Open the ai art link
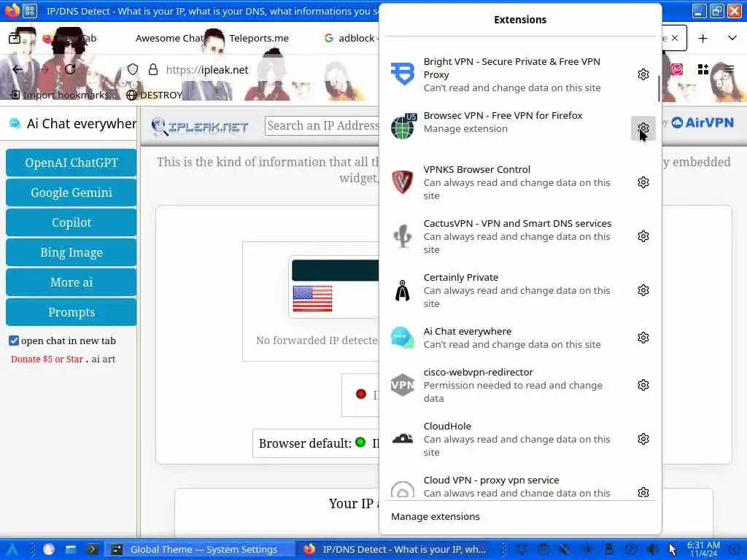 (104, 359)
